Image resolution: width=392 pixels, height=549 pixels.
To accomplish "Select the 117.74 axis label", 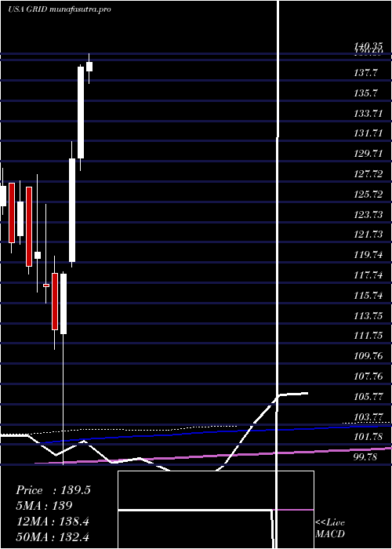I will click(x=368, y=274).
